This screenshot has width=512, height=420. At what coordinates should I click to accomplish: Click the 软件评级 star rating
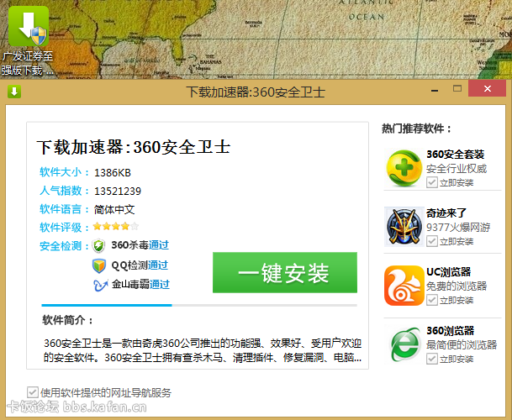point(116,226)
